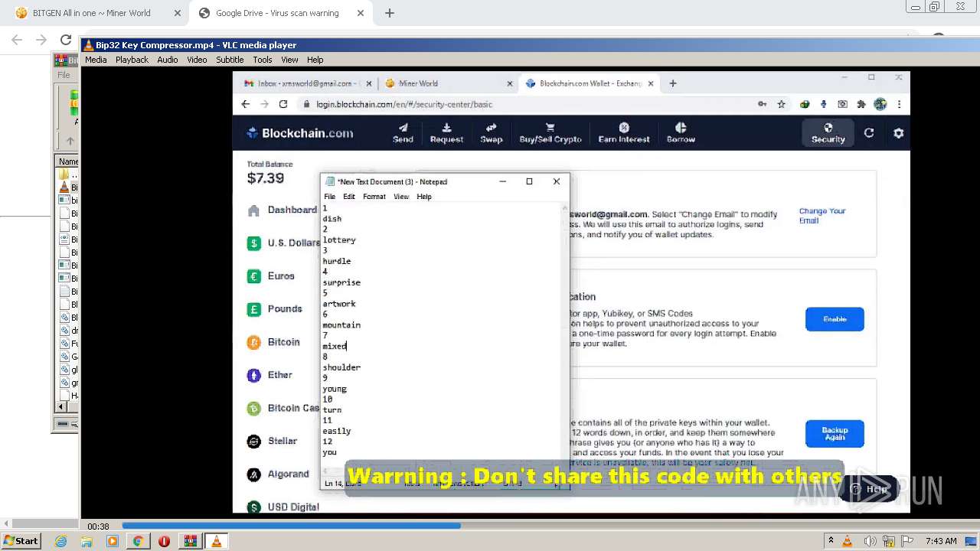Click Security shield header item
The image size is (980, 551).
[x=828, y=133]
